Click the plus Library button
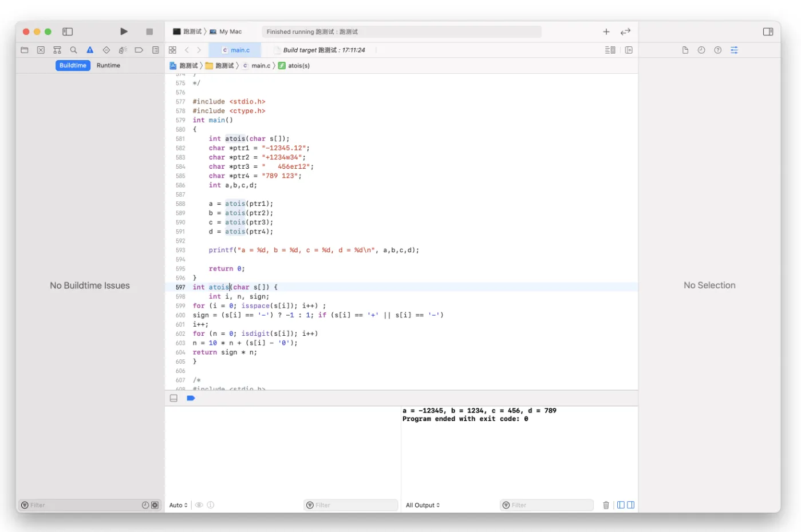Image resolution: width=801 pixels, height=532 pixels. pyautogui.click(x=606, y=31)
